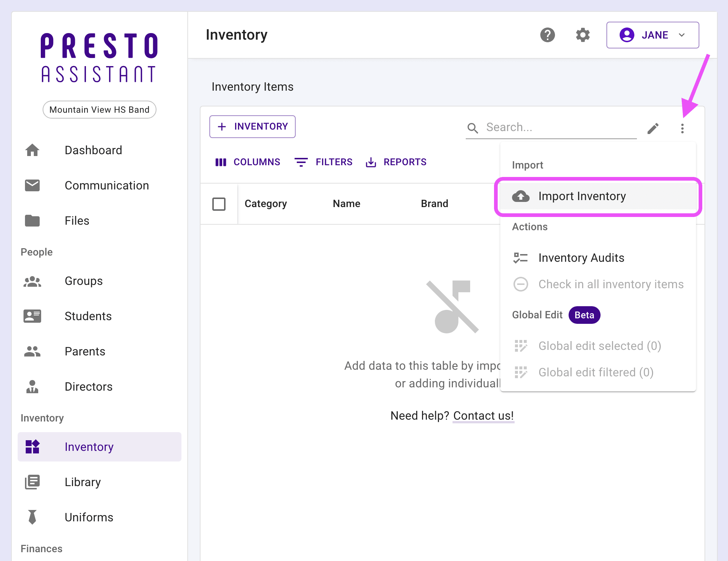728x561 pixels.
Task: Go to Communication in the sidebar
Action: click(x=107, y=185)
